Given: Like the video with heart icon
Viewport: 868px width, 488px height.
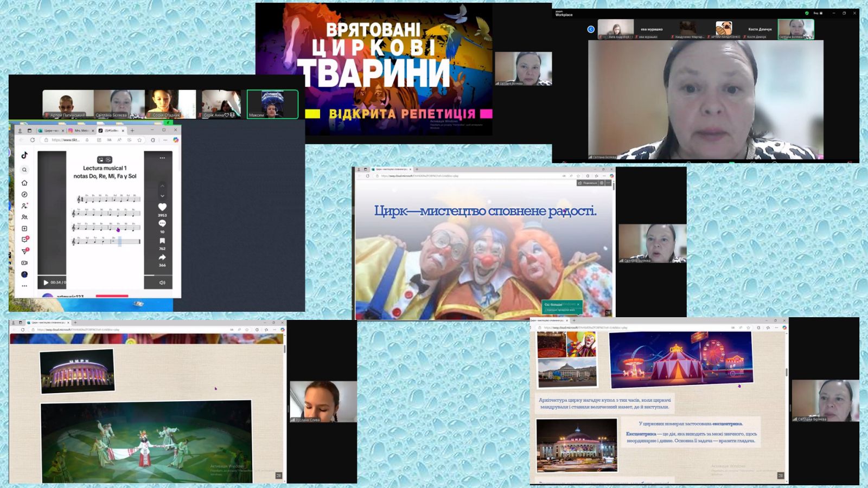Looking at the screenshot, I should coord(162,207).
